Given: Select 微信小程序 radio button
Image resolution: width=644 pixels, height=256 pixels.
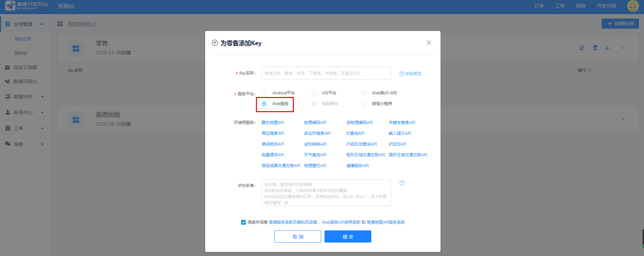Looking at the screenshot, I should (x=364, y=104).
